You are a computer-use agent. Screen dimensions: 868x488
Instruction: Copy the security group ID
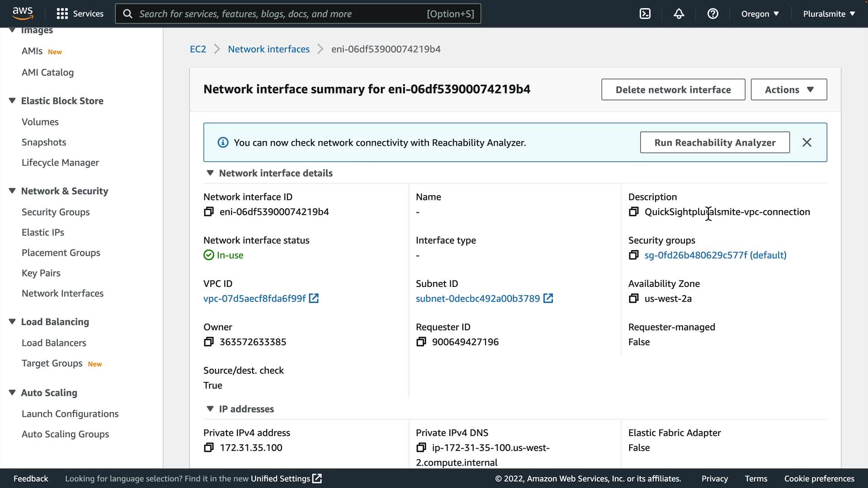(x=633, y=255)
